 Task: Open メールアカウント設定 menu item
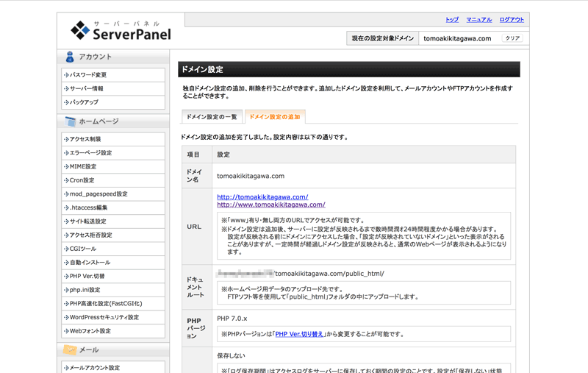(113, 367)
